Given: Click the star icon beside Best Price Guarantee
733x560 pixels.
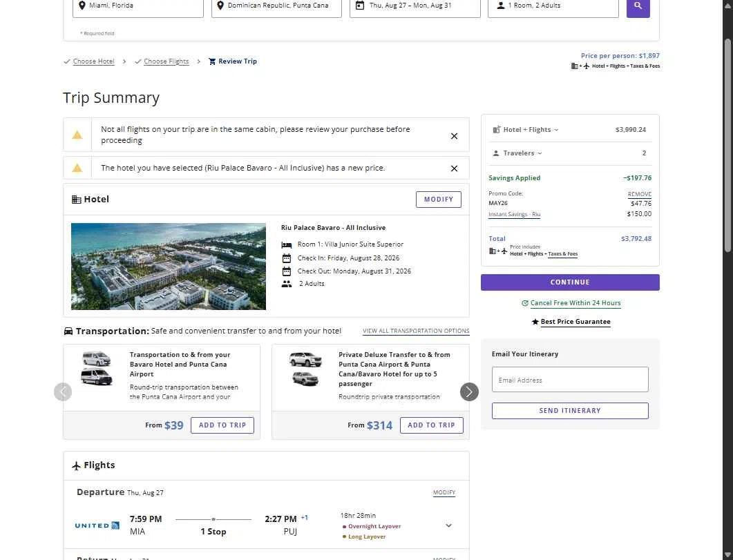Looking at the screenshot, I should click(535, 322).
